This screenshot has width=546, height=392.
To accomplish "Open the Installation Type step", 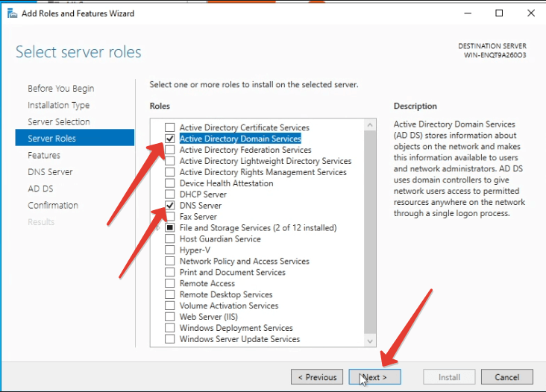I will (x=58, y=105).
